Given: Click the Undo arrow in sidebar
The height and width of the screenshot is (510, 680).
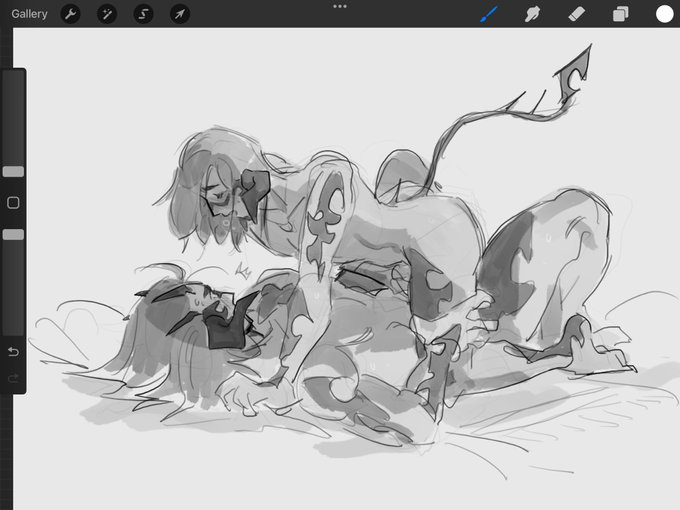Looking at the screenshot, I should click(x=13, y=352).
